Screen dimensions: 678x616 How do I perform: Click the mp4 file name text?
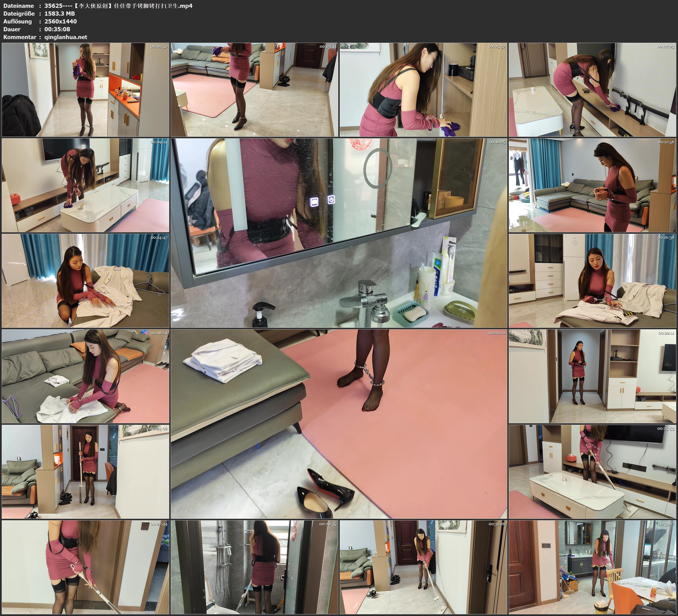point(118,6)
